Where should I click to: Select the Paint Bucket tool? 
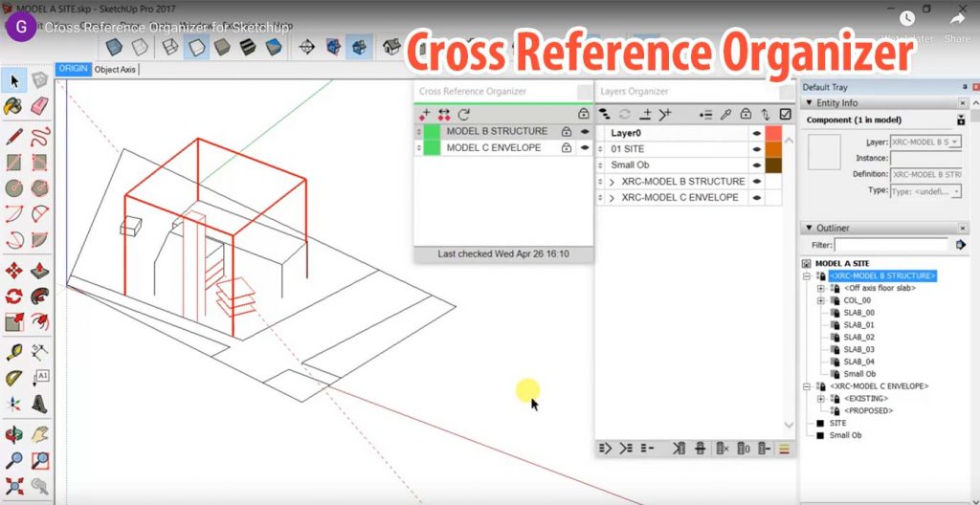click(x=14, y=105)
